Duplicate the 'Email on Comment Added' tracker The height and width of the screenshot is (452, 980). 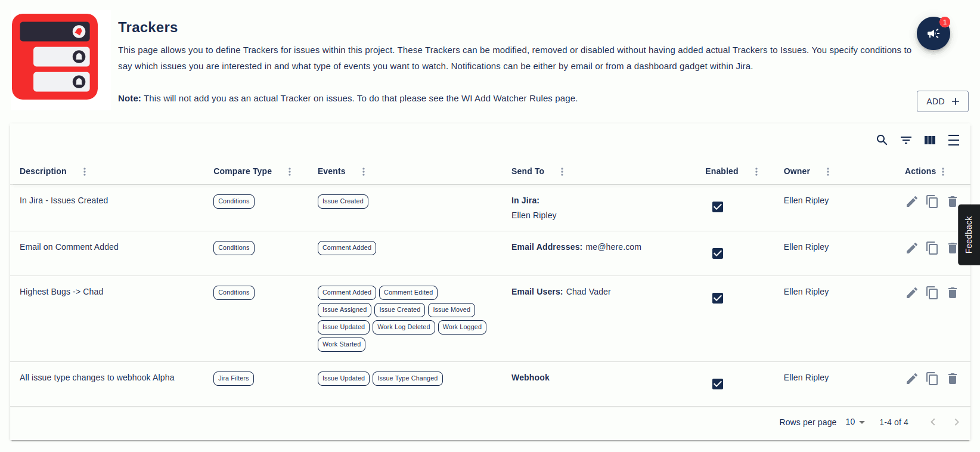pyautogui.click(x=932, y=247)
